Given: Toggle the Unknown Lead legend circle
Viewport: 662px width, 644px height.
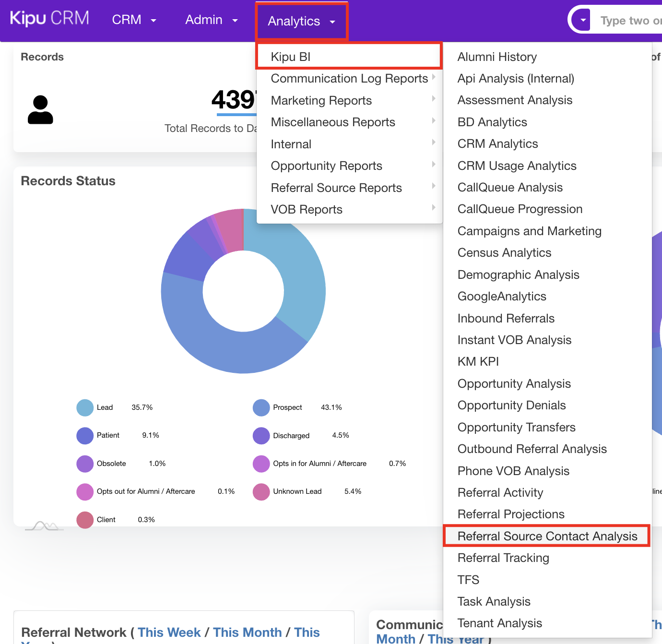Looking at the screenshot, I should (x=261, y=491).
